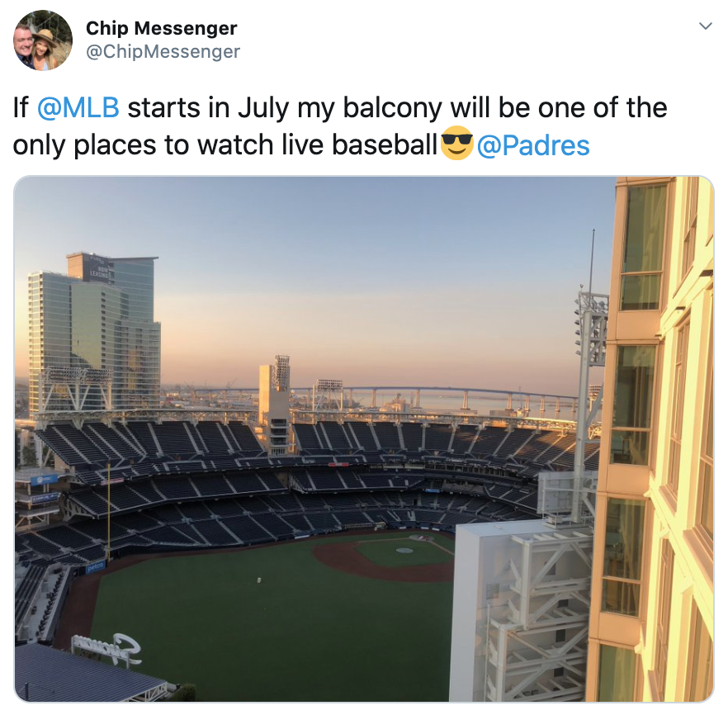Screen dimensions: 728x715
Task: Open the @Padres mention link
Action: tap(533, 145)
